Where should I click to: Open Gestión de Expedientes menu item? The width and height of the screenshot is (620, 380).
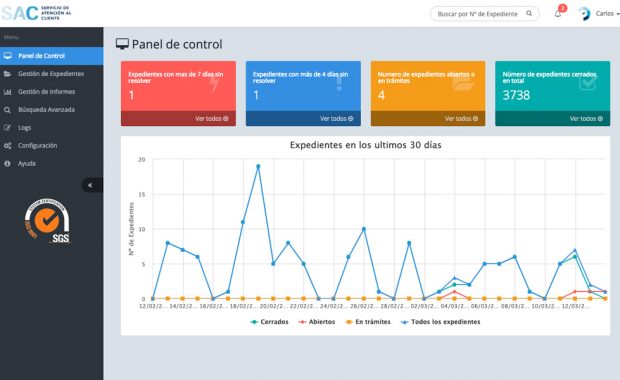pos(51,74)
